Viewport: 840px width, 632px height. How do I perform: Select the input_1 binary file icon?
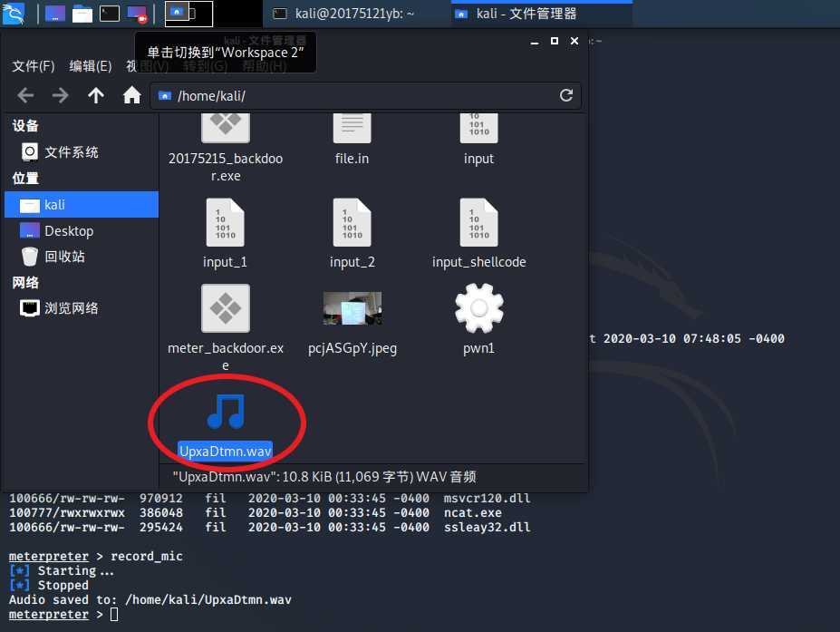226,222
